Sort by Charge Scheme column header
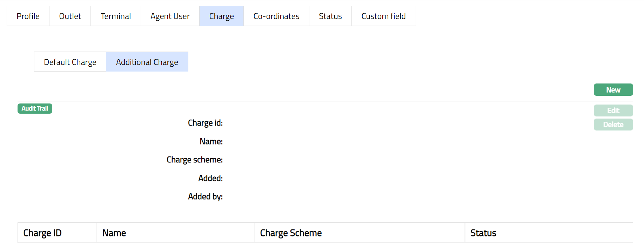644x248 pixels. (x=291, y=233)
